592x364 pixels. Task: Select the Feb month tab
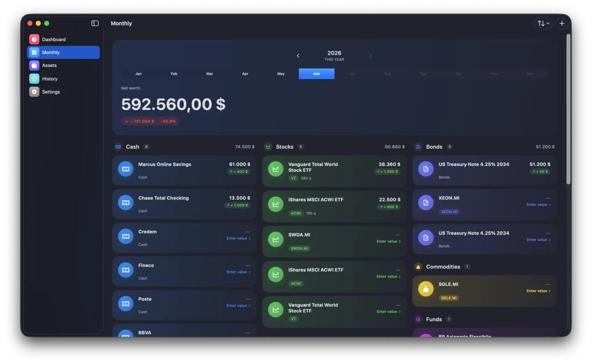[x=174, y=74]
